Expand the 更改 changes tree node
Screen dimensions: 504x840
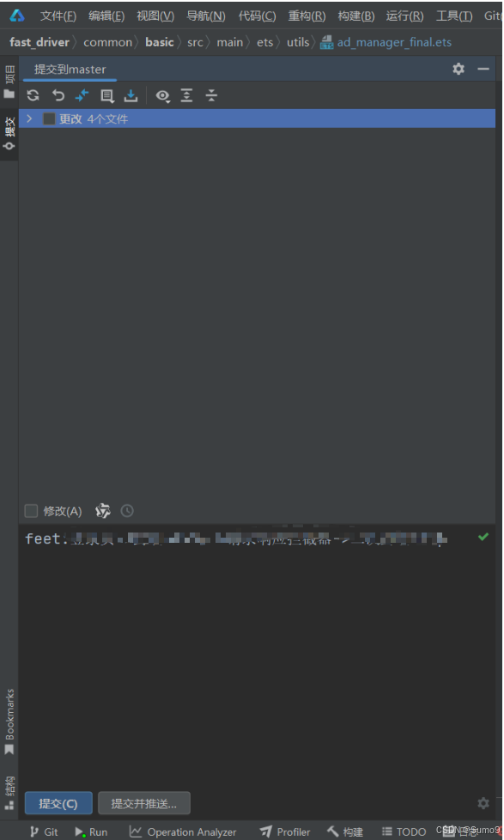(29, 119)
